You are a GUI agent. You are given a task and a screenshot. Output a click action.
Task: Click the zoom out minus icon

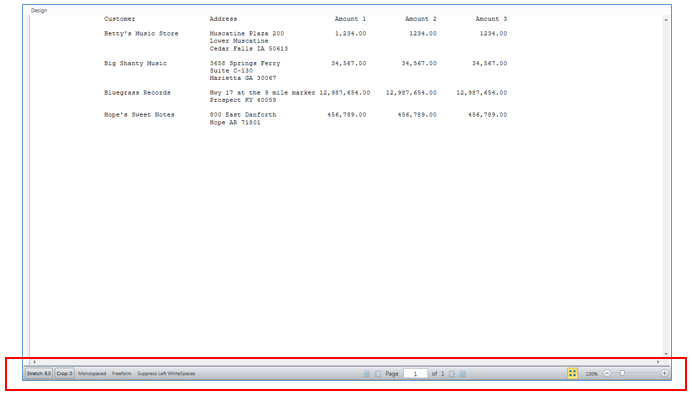pos(607,373)
